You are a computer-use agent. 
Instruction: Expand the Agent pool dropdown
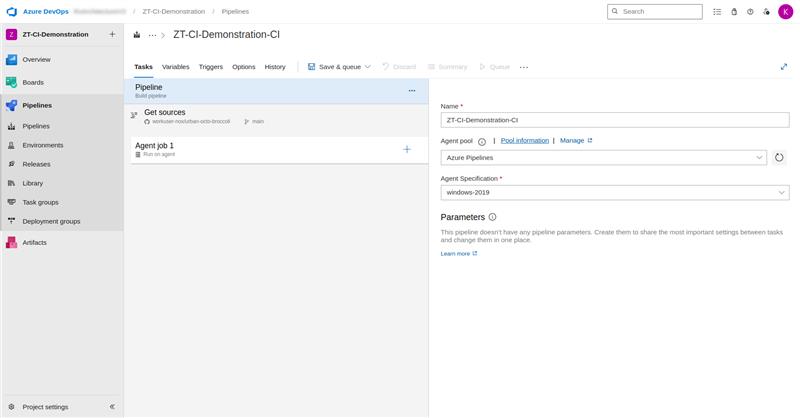(x=604, y=158)
